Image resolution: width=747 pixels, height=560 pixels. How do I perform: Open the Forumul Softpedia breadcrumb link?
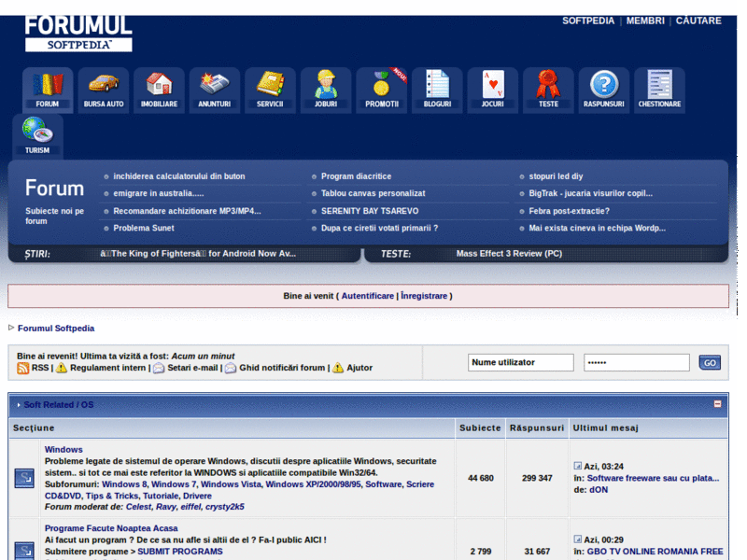coord(56,329)
